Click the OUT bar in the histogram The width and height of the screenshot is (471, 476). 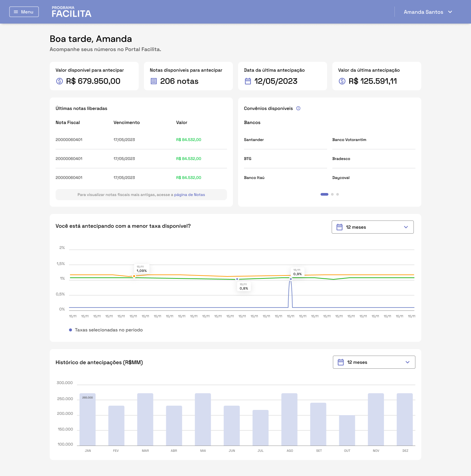coord(347,431)
